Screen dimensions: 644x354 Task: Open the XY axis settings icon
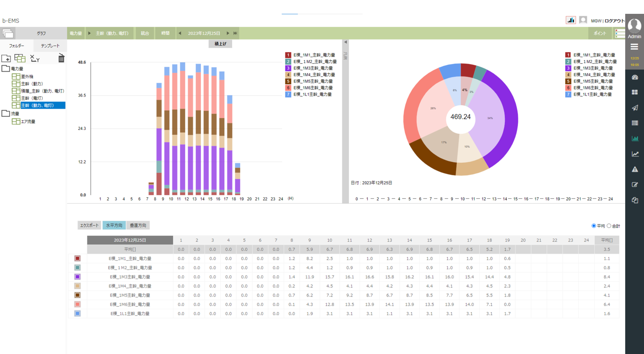[34, 58]
